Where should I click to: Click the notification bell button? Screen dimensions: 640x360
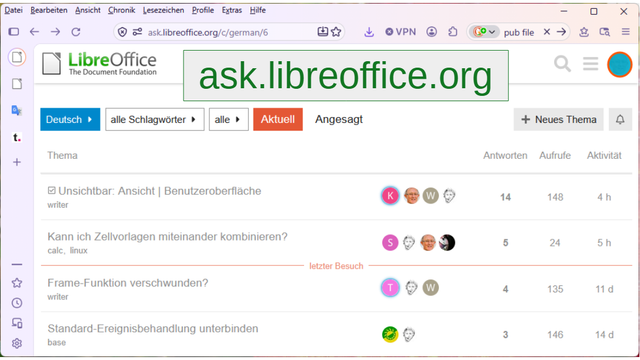point(620,120)
